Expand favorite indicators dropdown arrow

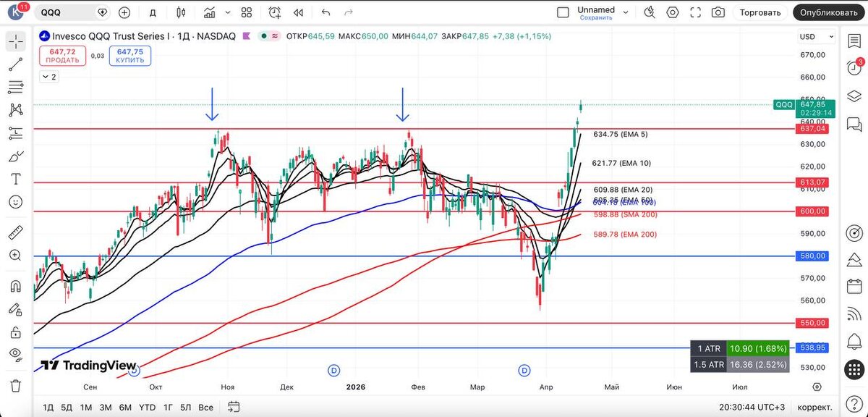pyautogui.click(x=228, y=12)
